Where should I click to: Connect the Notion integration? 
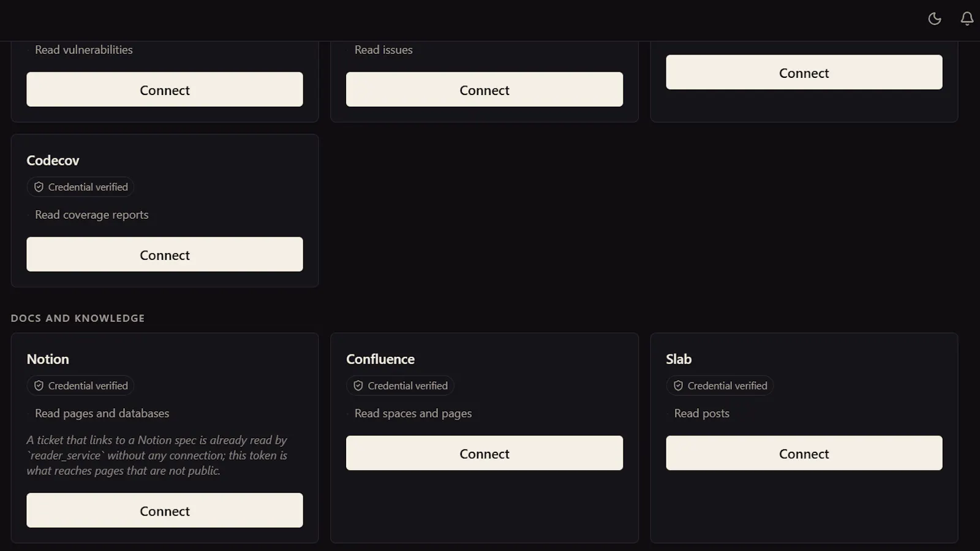pos(165,511)
